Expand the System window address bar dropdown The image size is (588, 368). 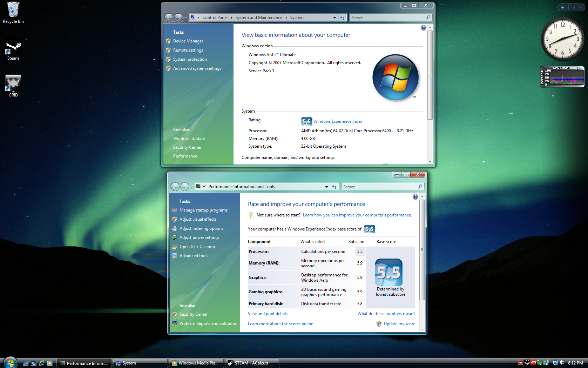tap(334, 18)
